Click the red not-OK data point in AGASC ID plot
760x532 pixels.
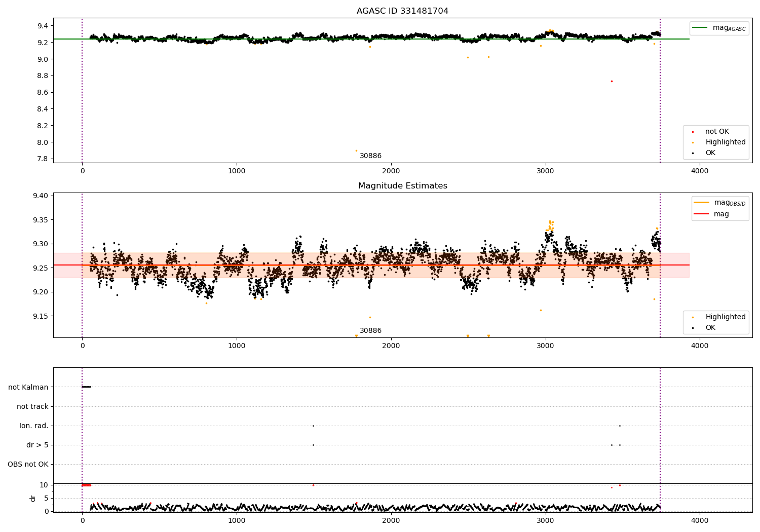612,81
